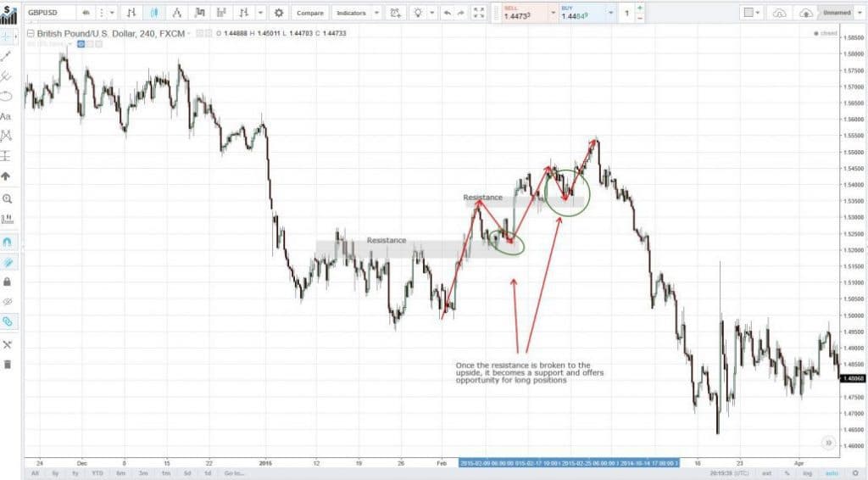Select the magnifier zoom tool in sidebar

[7, 198]
